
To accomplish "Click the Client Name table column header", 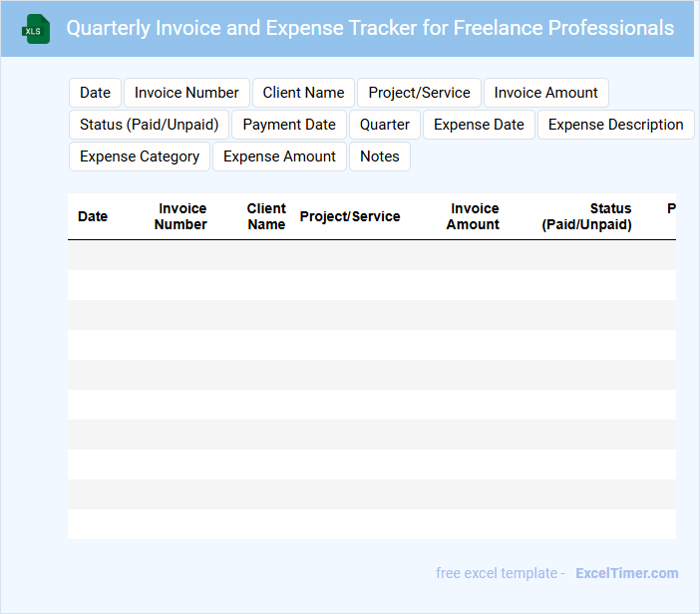I will (x=266, y=216).
